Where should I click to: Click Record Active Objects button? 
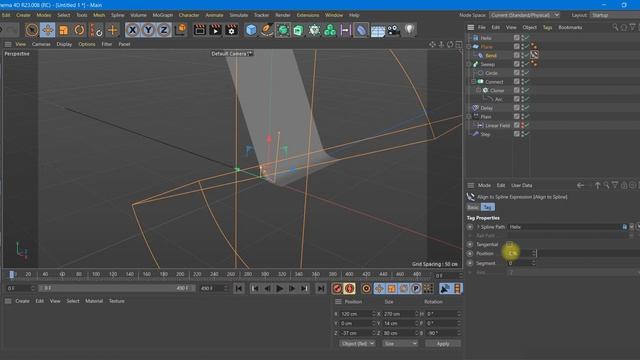click(337, 289)
